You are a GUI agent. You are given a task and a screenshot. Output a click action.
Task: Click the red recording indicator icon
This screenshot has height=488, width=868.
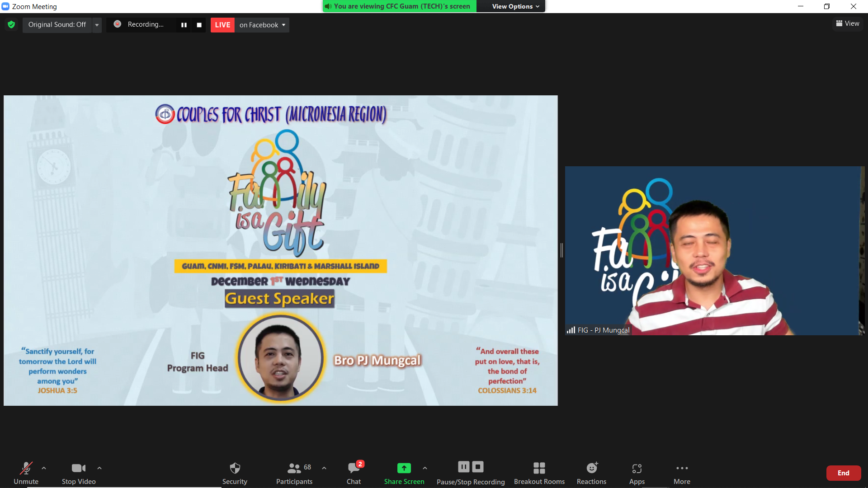coord(117,24)
